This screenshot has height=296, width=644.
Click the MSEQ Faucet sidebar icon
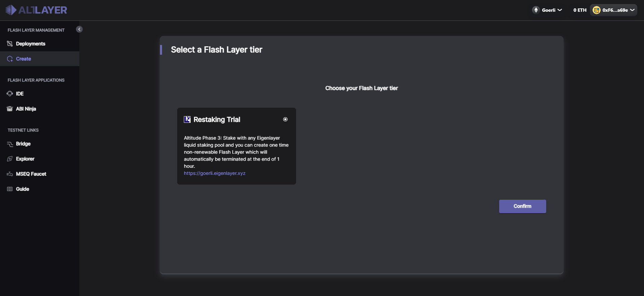click(x=10, y=174)
